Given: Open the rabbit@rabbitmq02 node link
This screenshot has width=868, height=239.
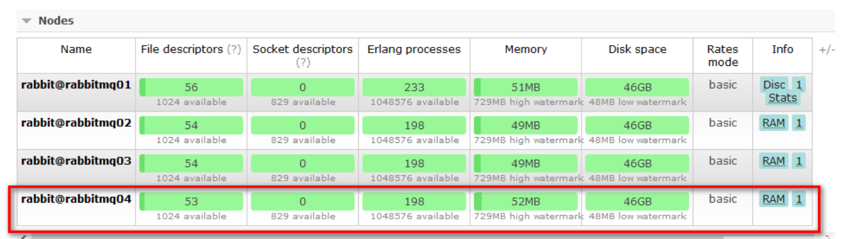Looking at the screenshot, I should click(76, 123).
